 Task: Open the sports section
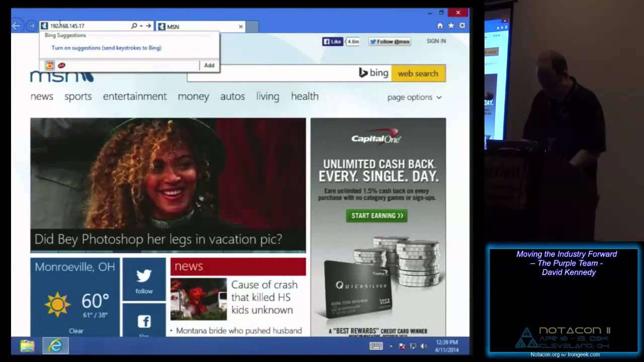[78, 97]
